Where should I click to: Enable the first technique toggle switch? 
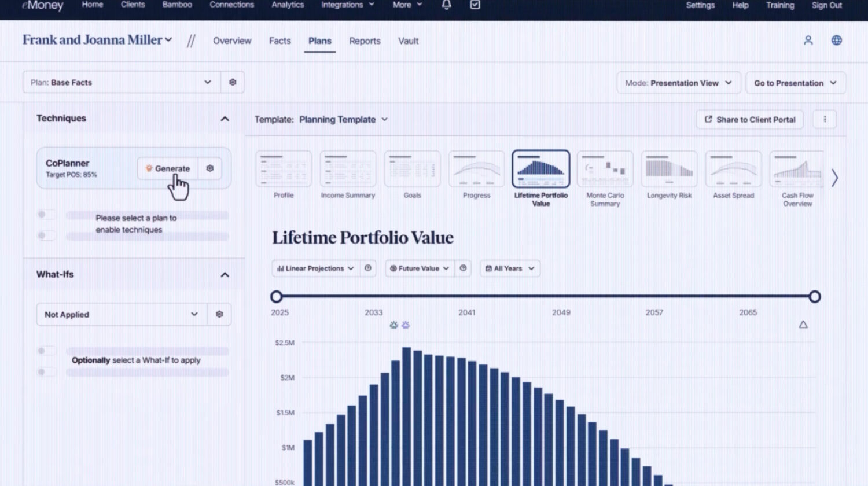tap(46, 214)
